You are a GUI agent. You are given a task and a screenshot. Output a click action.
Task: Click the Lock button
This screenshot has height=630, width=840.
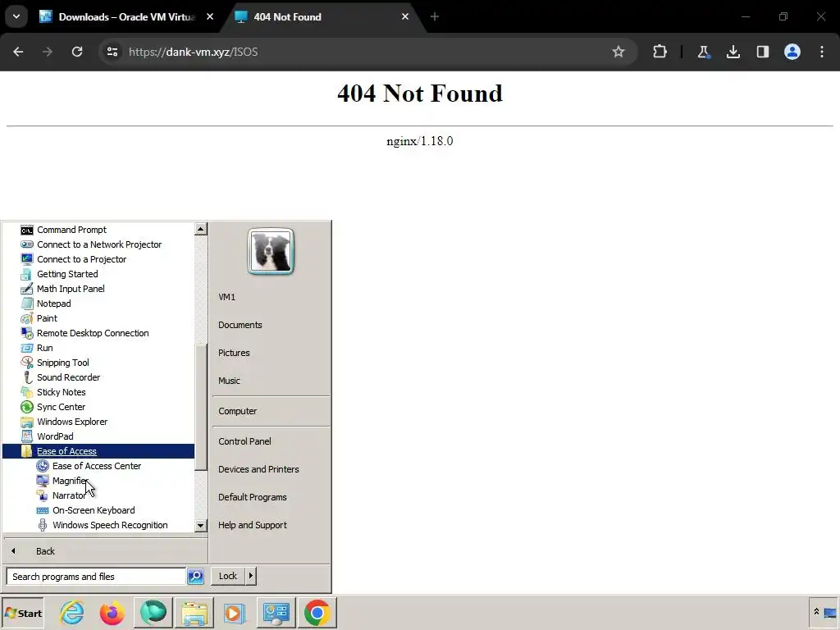[x=228, y=576]
